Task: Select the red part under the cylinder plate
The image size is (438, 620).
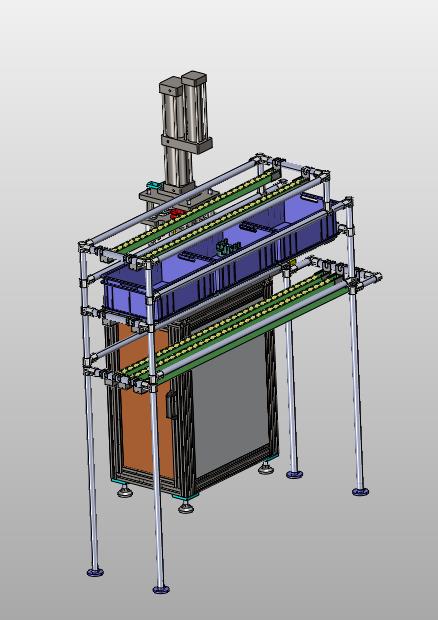Action: (x=175, y=214)
